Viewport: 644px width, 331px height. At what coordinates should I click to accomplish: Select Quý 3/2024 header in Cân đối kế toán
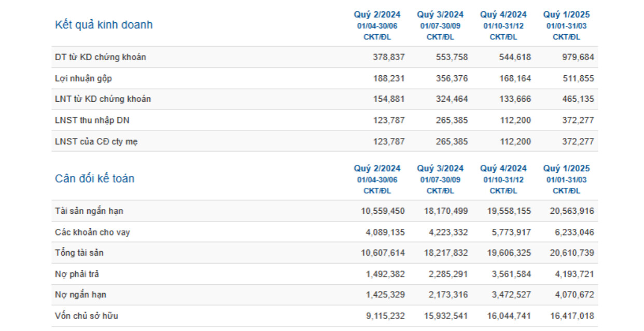point(440,169)
